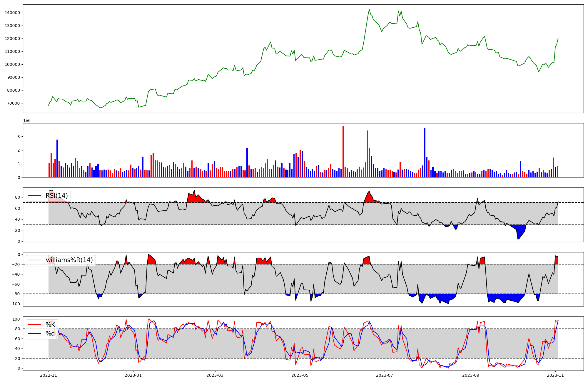Click the highest peak of the green price line

[x=369, y=10]
